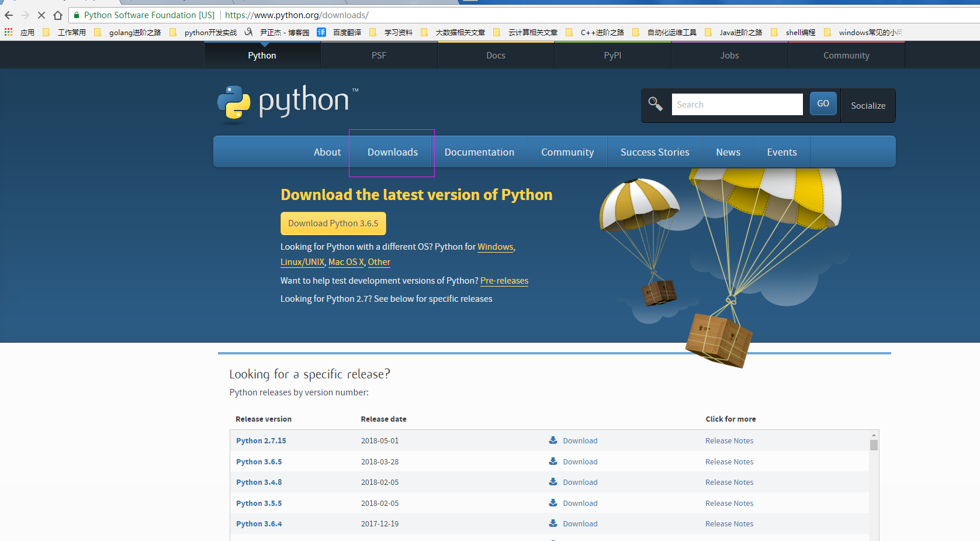
Task: Switch to the Community top tab
Action: pyautogui.click(x=846, y=55)
